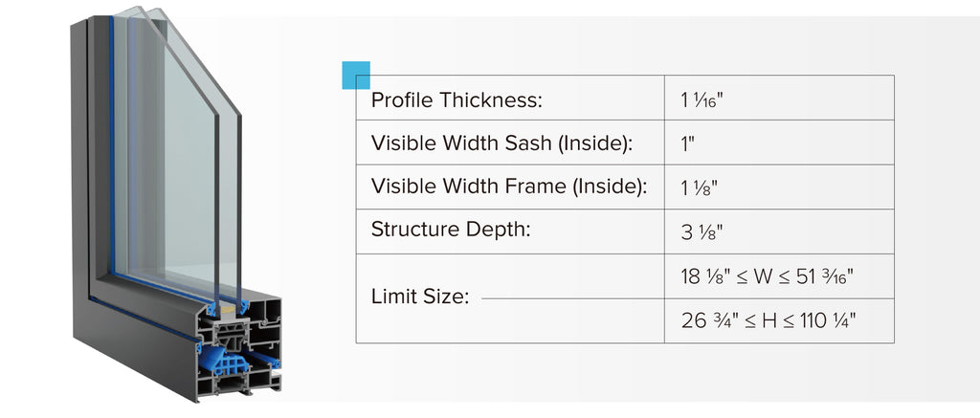Select the "Profile Thickness:" label
980x418 pixels.
click(457, 99)
